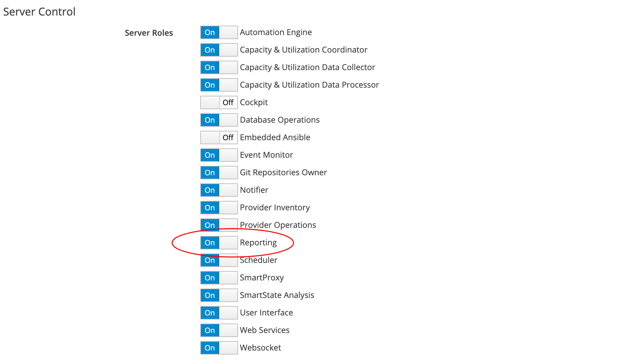Image resolution: width=619 pixels, height=364 pixels.
Task: Disable the Web Services role
Action: [x=219, y=330]
